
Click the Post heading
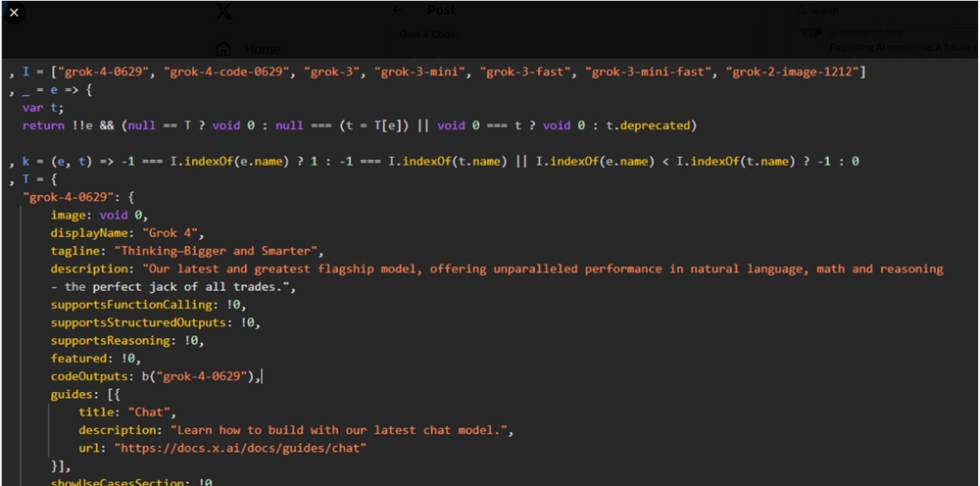[x=441, y=10]
